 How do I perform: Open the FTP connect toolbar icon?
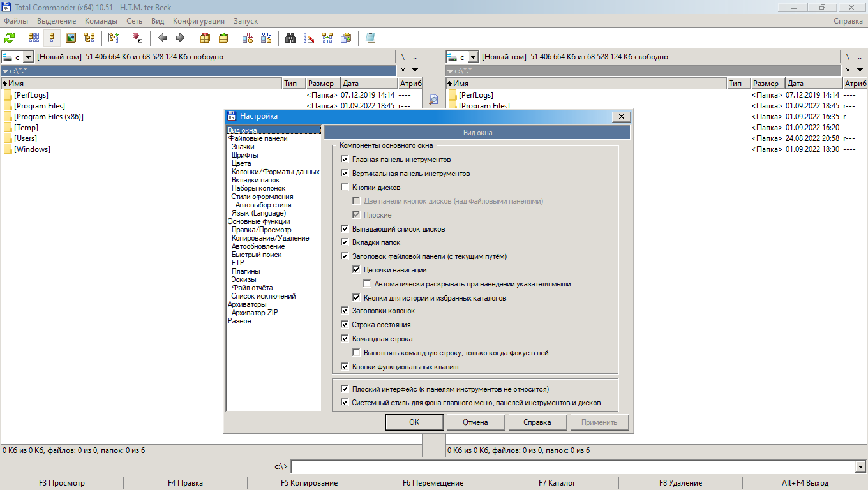248,38
